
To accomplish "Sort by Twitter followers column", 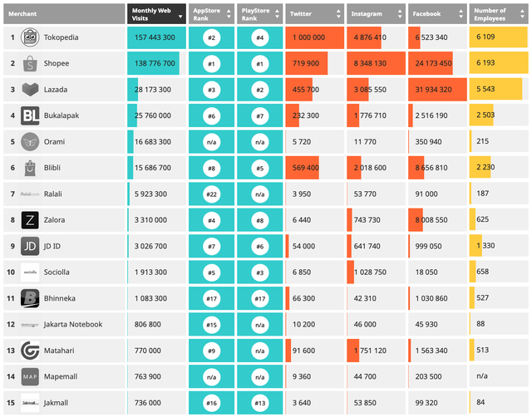I will point(314,14).
